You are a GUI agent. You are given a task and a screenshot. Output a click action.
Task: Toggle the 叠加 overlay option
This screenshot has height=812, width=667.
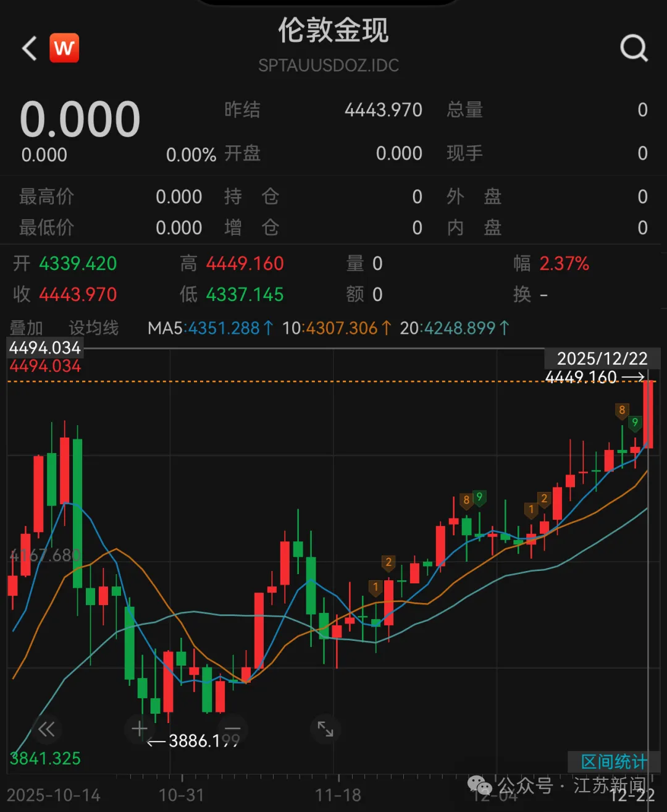(26, 328)
